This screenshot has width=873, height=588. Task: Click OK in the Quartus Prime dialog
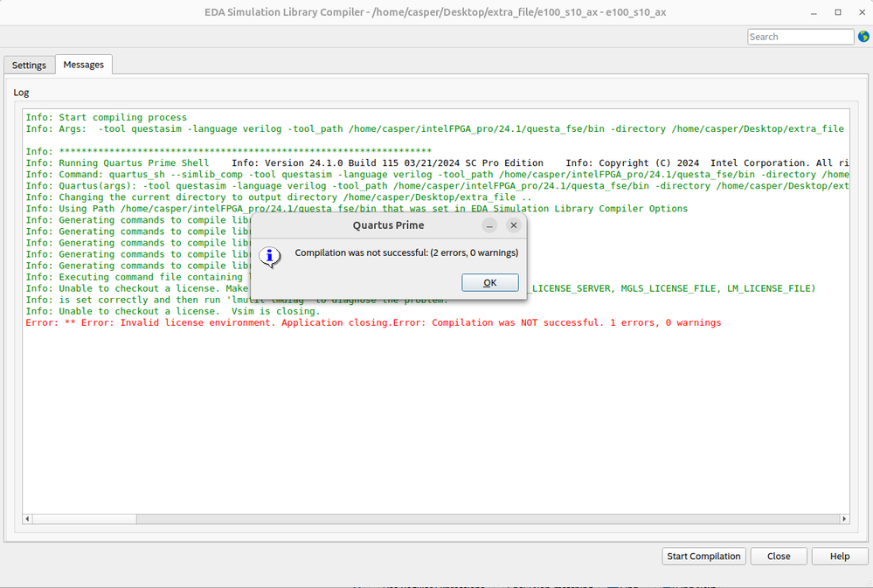pyautogui.click(x=490, y=282)
